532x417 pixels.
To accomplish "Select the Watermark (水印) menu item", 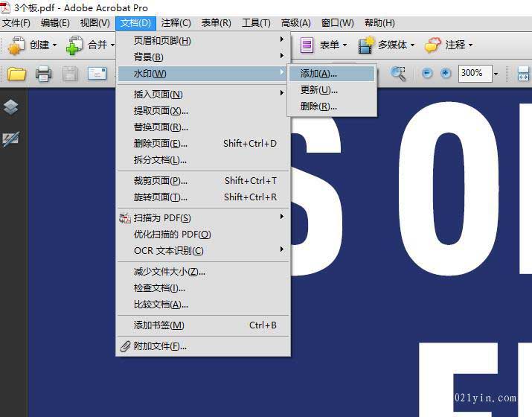I will tap(203, 74).
